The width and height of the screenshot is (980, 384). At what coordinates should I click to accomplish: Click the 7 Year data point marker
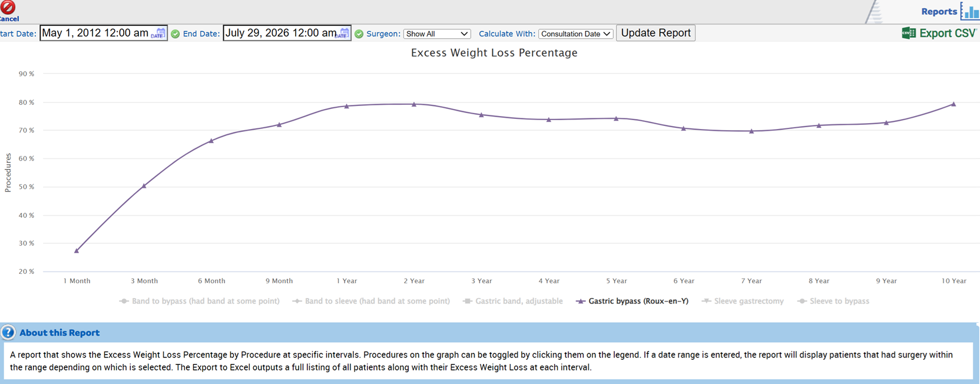click(x=751, y=131)
